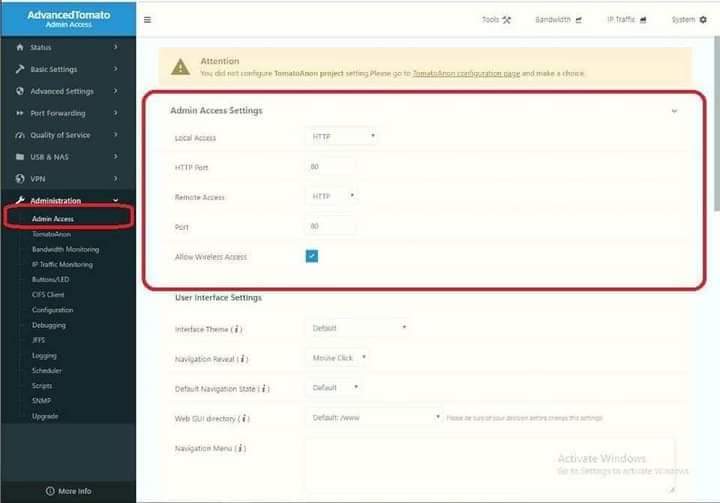Screen dimensions: 720x503
Task: Click the hamburger menu icon in header
Action: pos(148,19)
